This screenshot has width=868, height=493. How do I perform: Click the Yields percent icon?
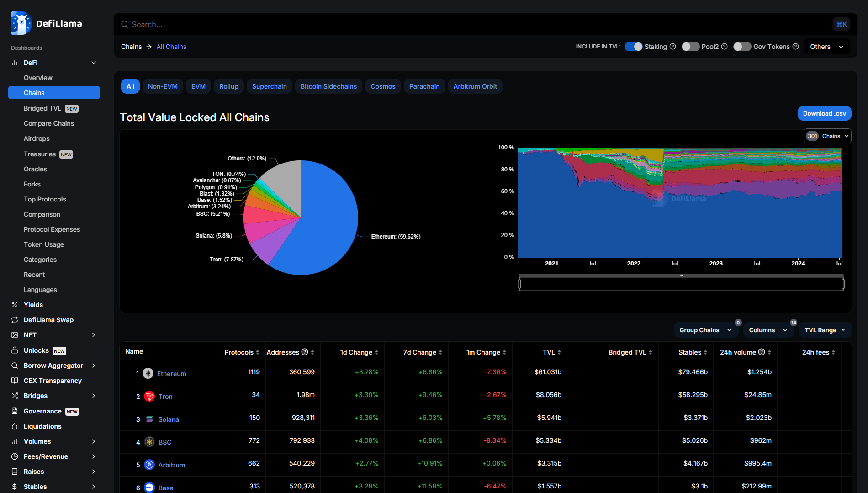[x=15, y=305]
